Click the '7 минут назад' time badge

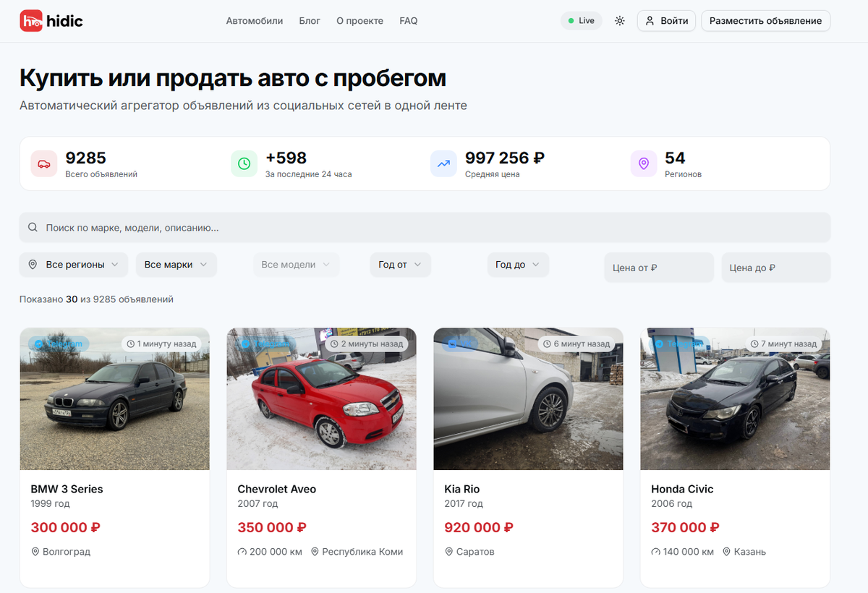783,344
